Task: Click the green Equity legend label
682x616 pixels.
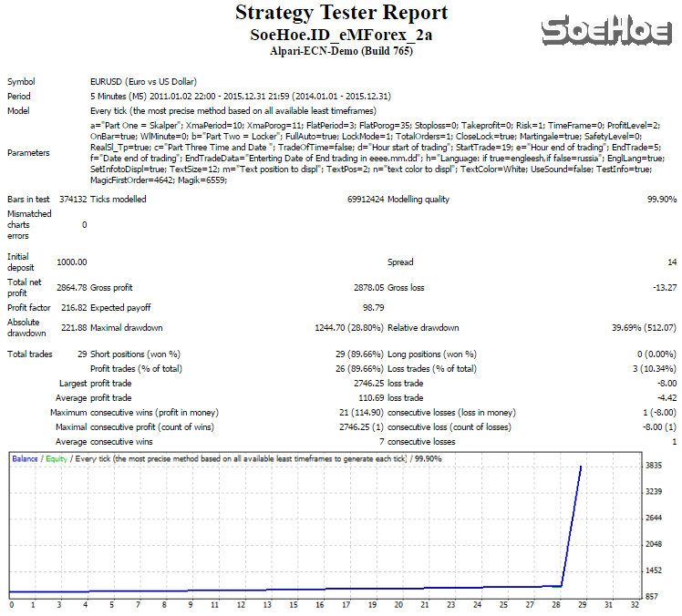Action: pos(56,459)
